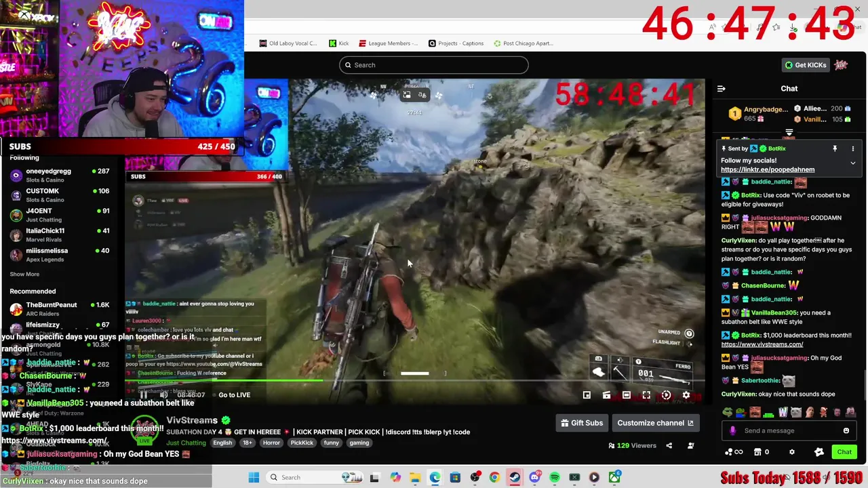
Task: Open the Old Laboy Vocal C... bookmark
Action: point(288,43)
